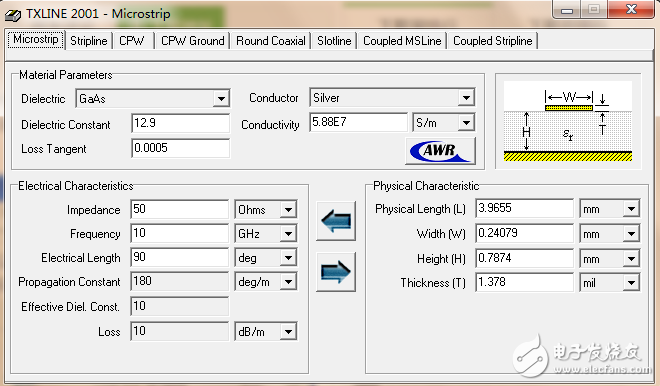Click the Height field 0.7874
The image size is (660, 386).
524,258
